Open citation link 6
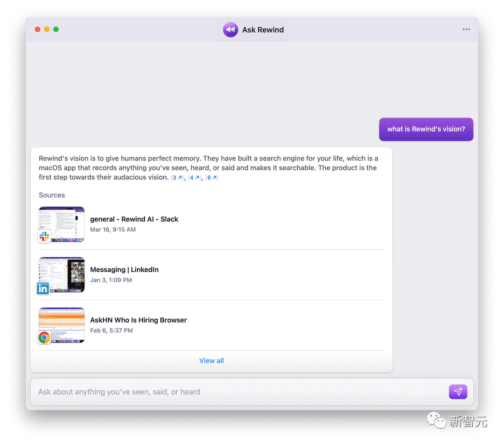 (212, 177)
